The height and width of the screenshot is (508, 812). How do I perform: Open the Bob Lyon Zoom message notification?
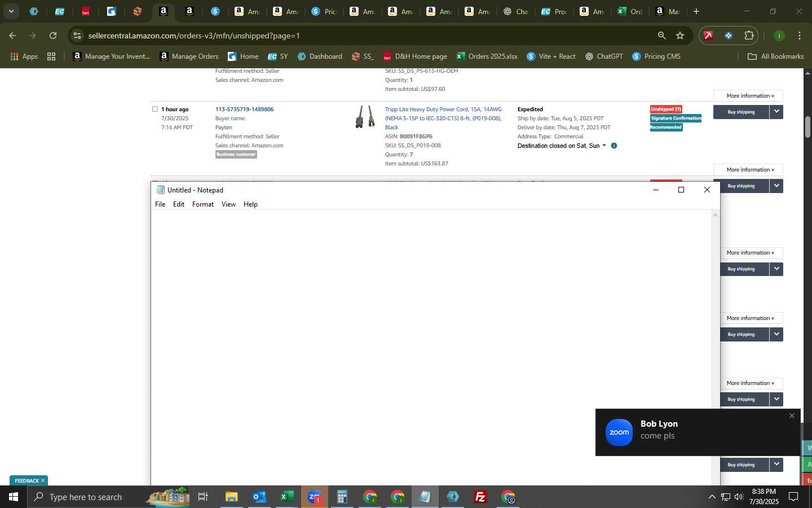point(698,432)
